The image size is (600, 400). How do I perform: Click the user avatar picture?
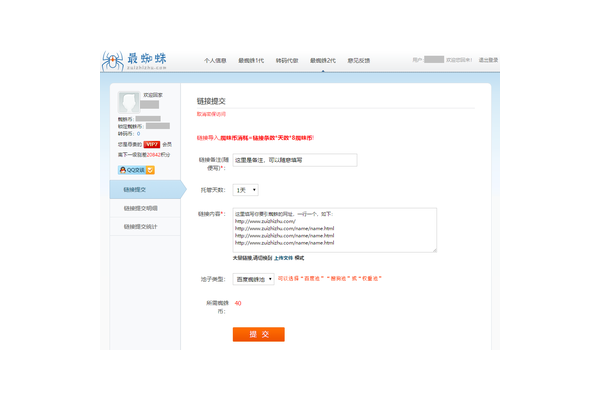click(128, 101)
